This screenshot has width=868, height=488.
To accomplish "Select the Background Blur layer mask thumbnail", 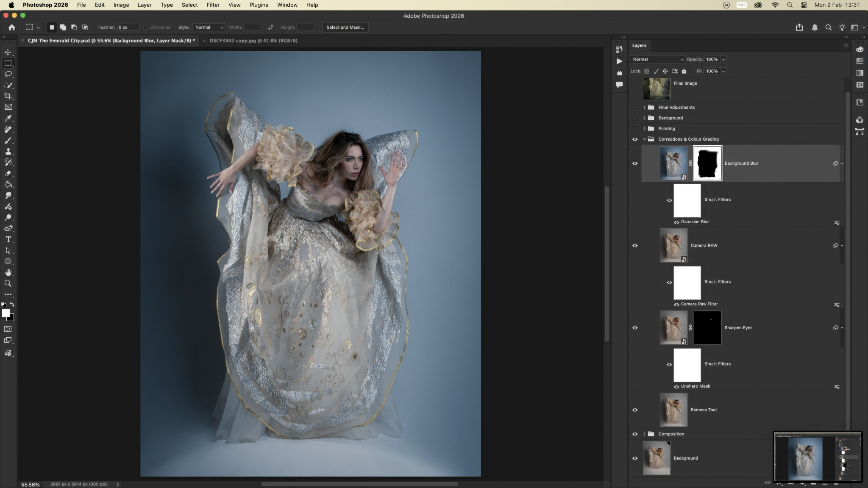I will [707, 163].
